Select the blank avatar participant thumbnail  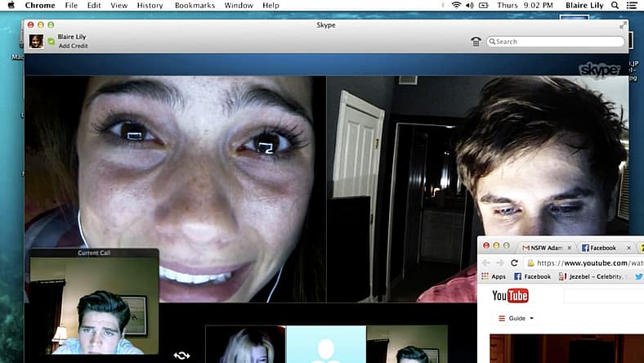coord(326,344)
